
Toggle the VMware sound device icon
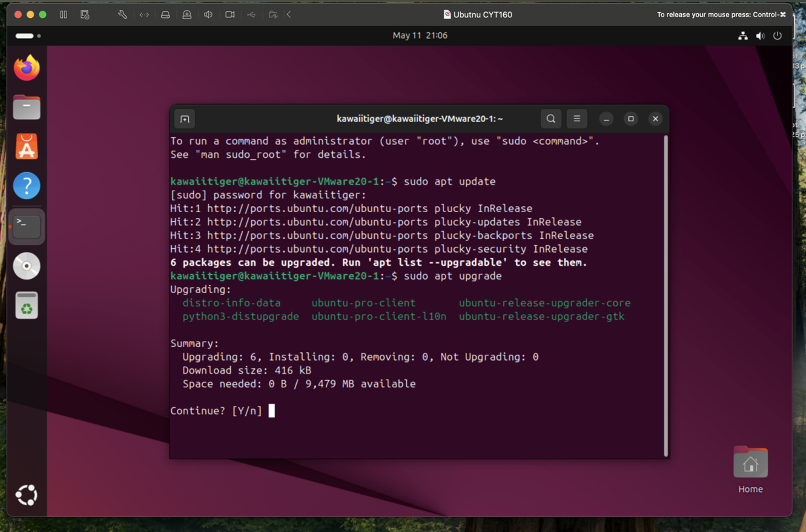click(x=208, y=15)
